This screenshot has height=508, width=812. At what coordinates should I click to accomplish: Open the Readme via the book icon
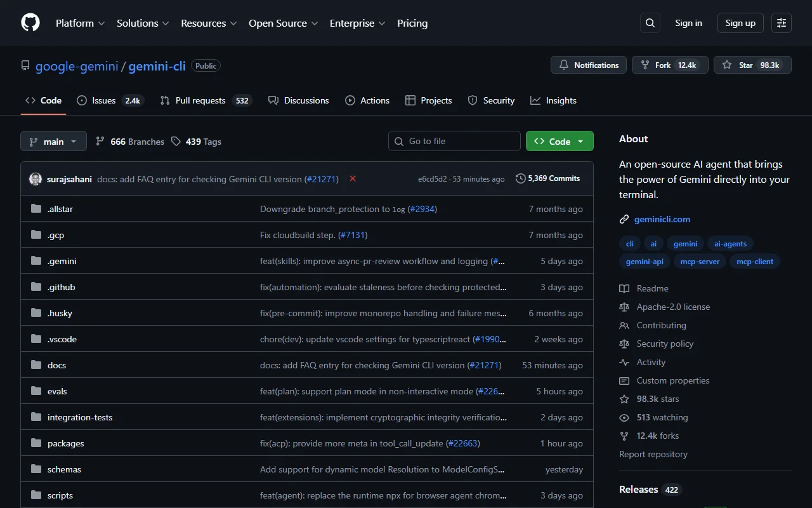[625, 288]
